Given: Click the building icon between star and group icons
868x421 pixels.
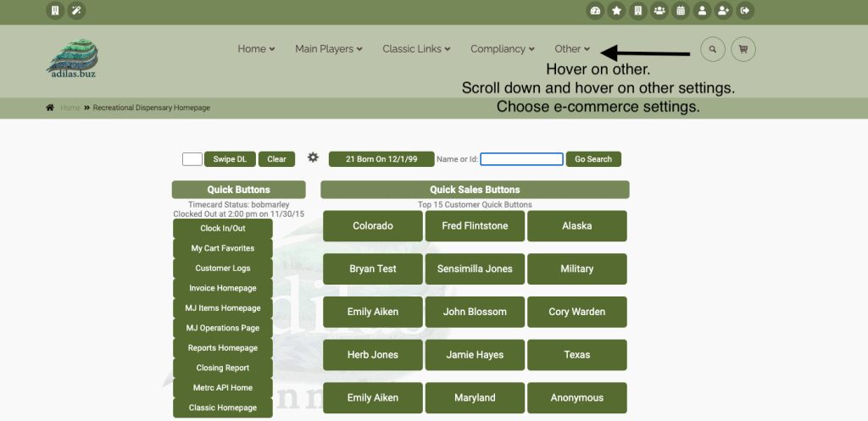Looking at the screenshot, I should 637,10.
